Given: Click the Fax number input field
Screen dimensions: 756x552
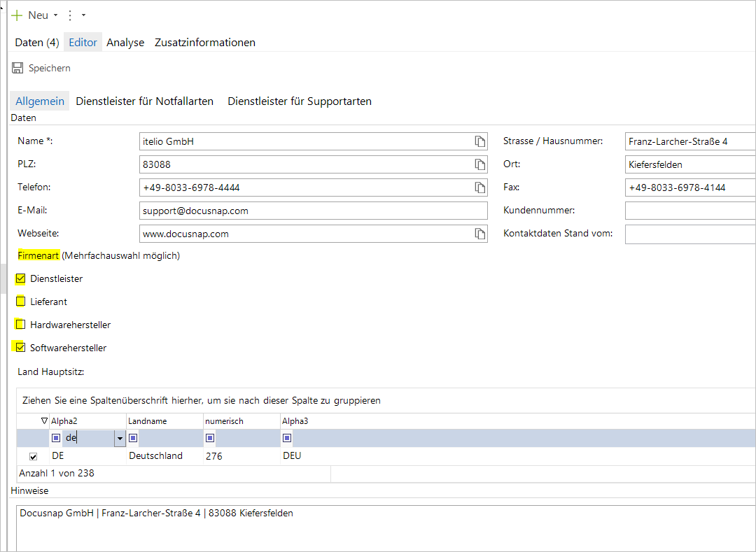Looking at the screenshot, I should tap(690, 187).
